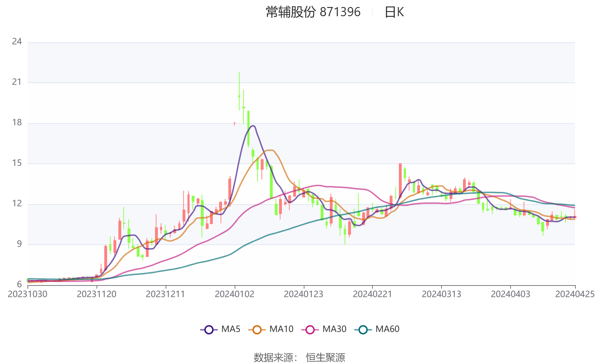Click the tall red candlestick reaching 15
This screenshot has width=599, height=364.
click(400, 180)
